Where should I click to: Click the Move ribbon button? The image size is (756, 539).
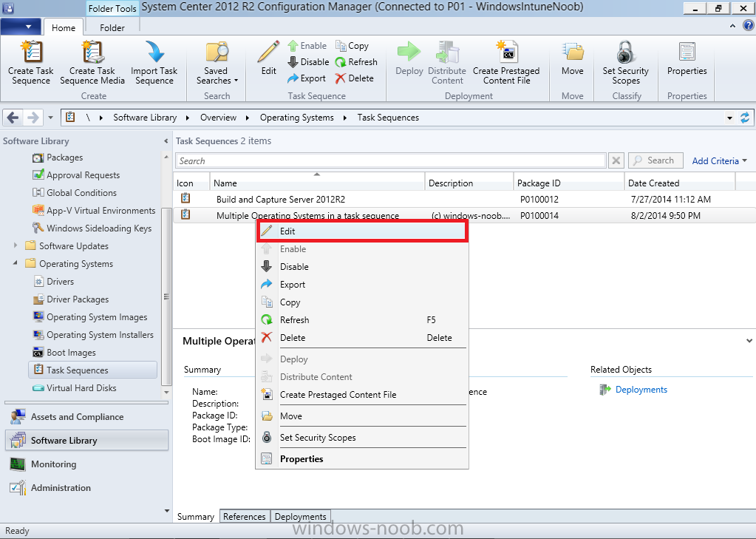pyautogui.click(x=572, y=58)
